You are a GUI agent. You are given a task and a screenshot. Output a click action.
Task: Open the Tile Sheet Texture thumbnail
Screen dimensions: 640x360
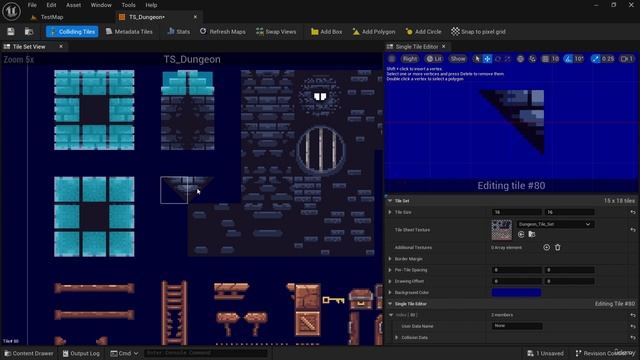click(502, 230)
